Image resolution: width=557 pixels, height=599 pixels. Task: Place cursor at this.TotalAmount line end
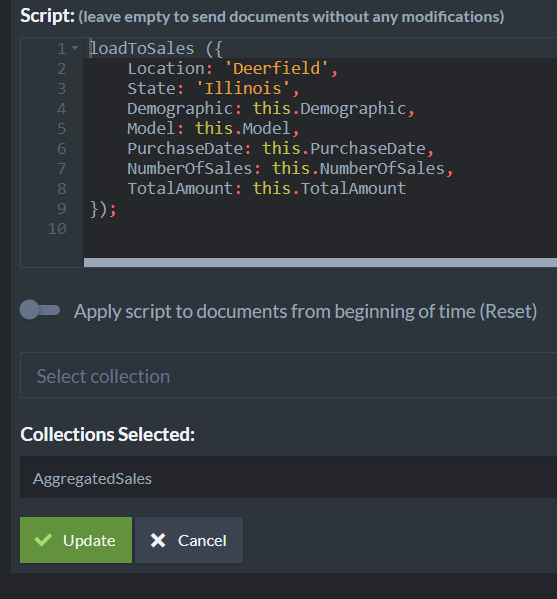[406, 188]
